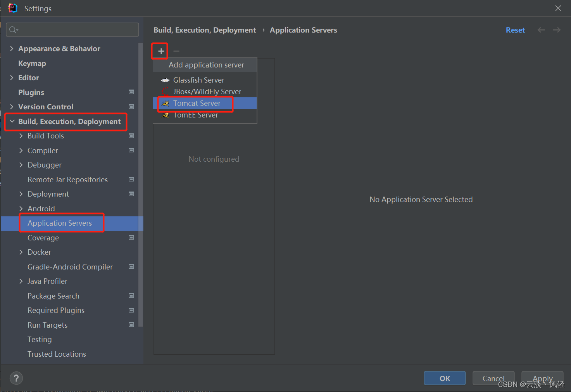The width and height of the screenshot is (571, 392).
Task: Expand the Docker chevron
Action: click(21, 252)
